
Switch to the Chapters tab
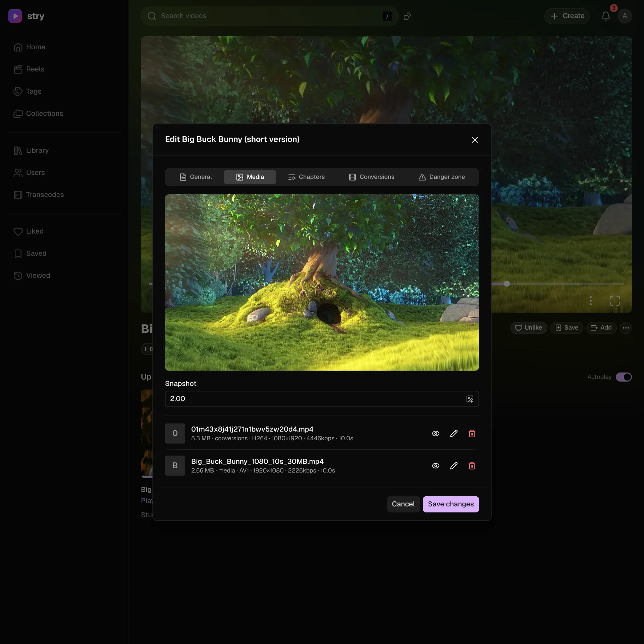[306, 177]
